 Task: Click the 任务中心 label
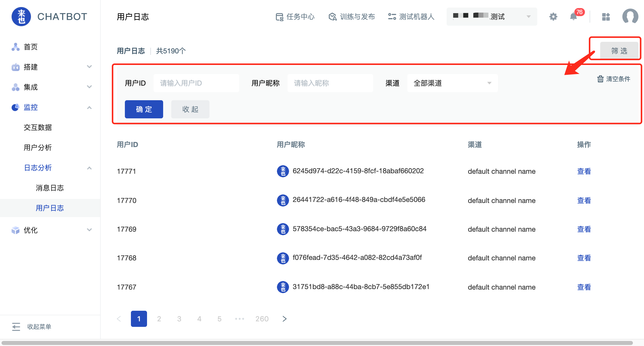301,17
